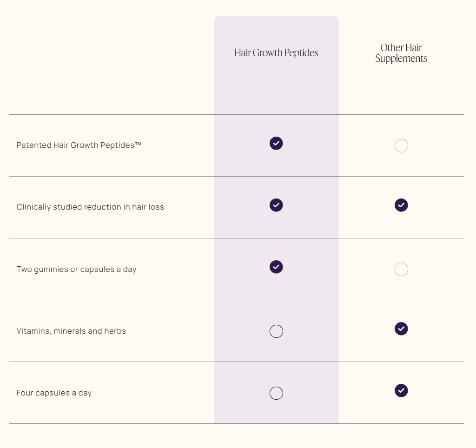Click Four capsules checkmark under Other Hair Supplements

tap(401, 390)
